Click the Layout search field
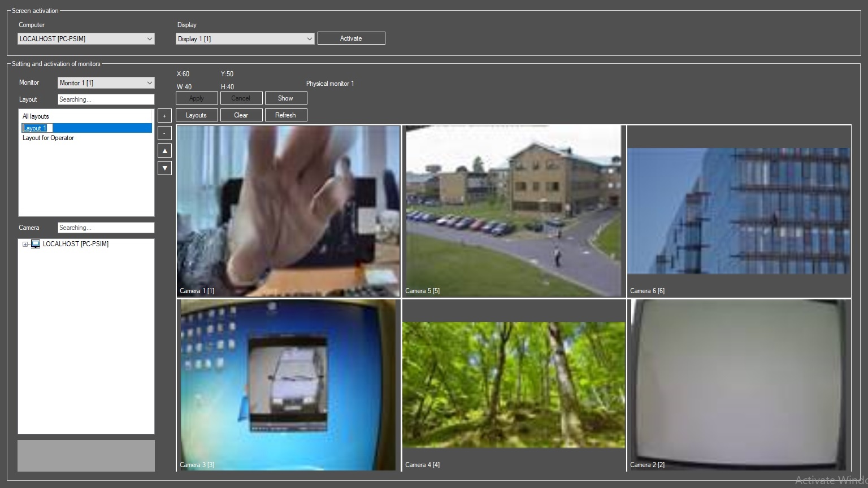 tap(106, 99)
